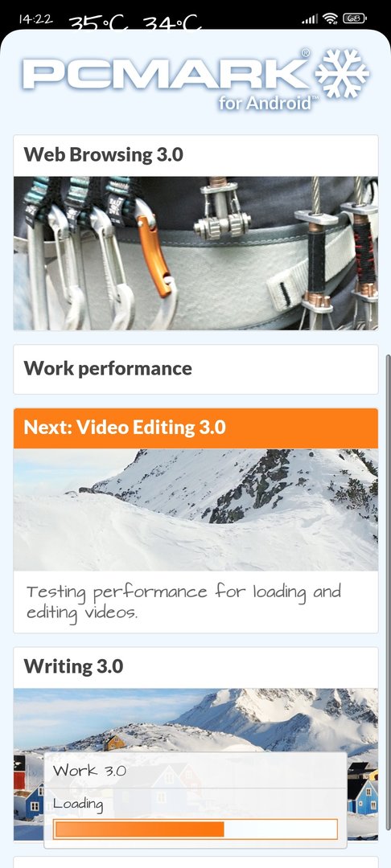Open the Web Browsing 3.0 header
The image size is (391, 868).
[x=196, y=155]
